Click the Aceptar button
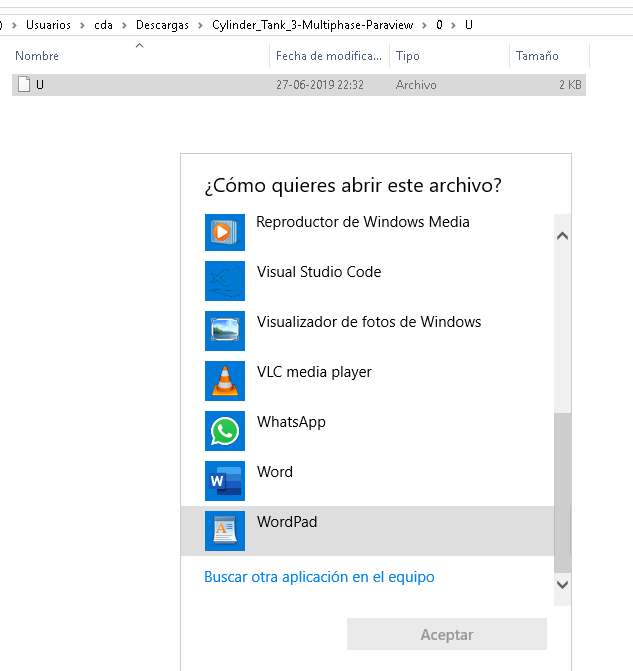Image resolution: width=633 pixels, height=671 pixels. 447,634
